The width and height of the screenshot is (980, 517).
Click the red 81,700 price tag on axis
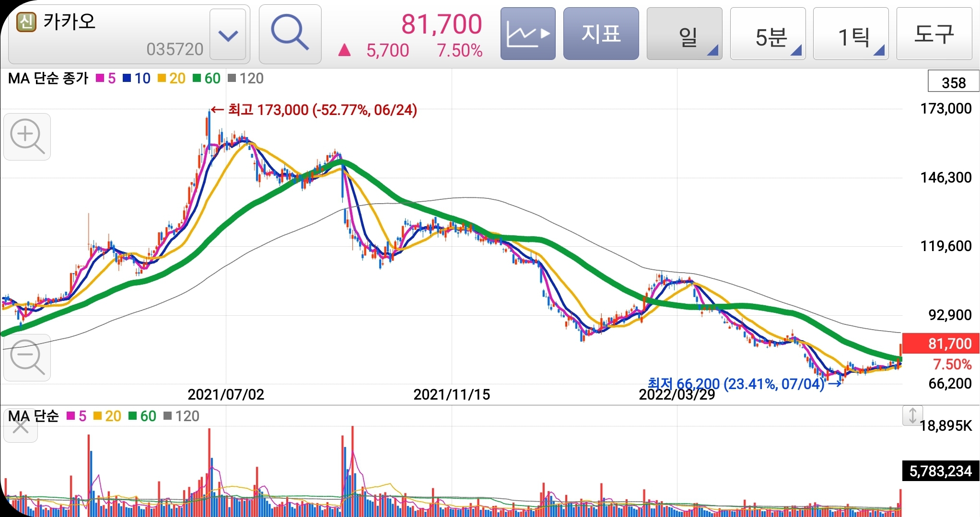(x=941, y=344)
